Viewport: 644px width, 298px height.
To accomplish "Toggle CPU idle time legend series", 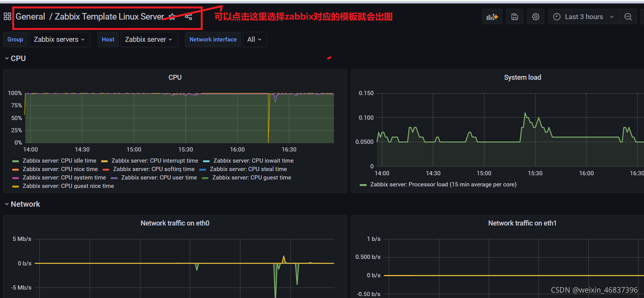I will point(59,161).
